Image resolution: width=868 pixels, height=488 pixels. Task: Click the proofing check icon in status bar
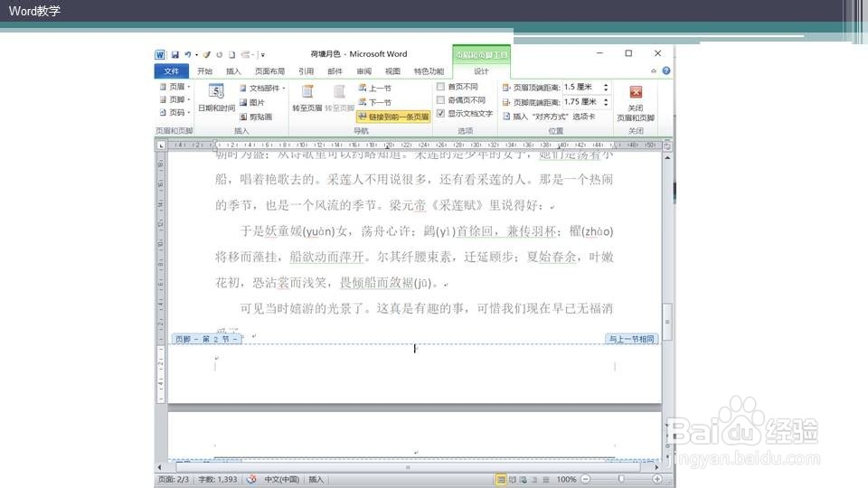coord(251,480)
